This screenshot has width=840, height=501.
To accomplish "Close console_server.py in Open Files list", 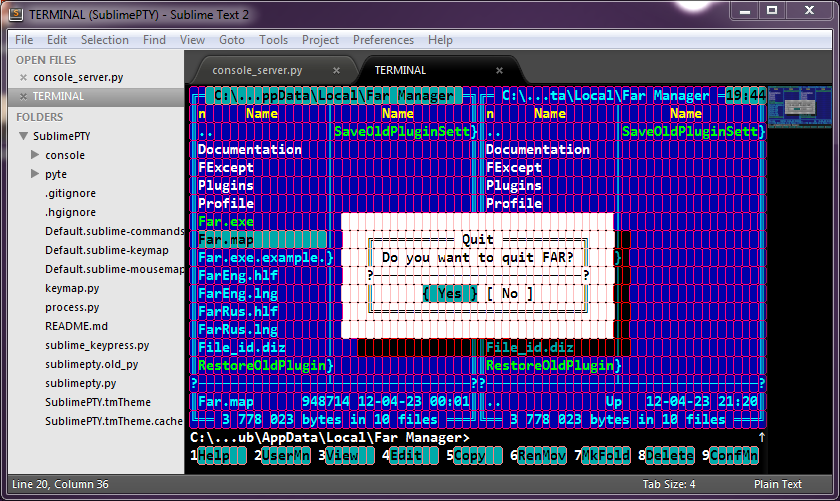I will [x=23, y=77].
